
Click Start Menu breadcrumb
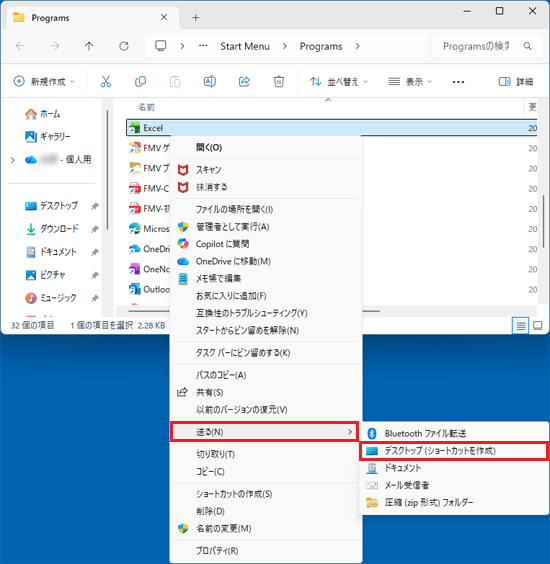pos(245,46)
